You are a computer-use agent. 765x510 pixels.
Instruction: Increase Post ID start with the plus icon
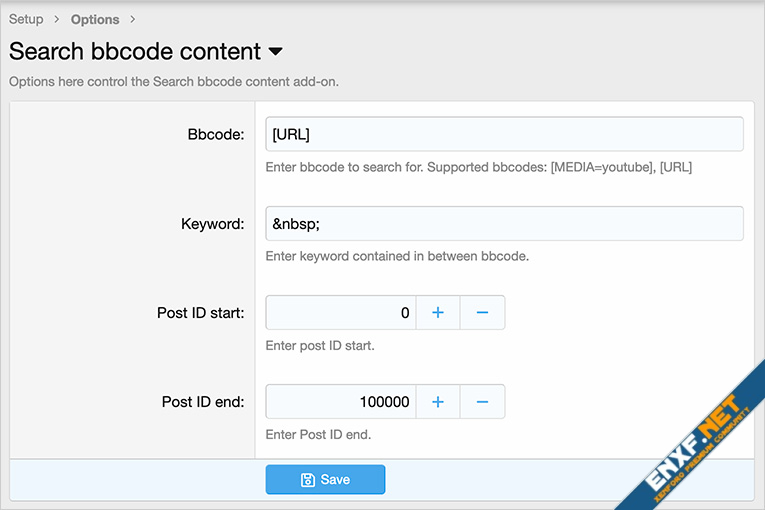pyautogui.click(x=437, y=313)
